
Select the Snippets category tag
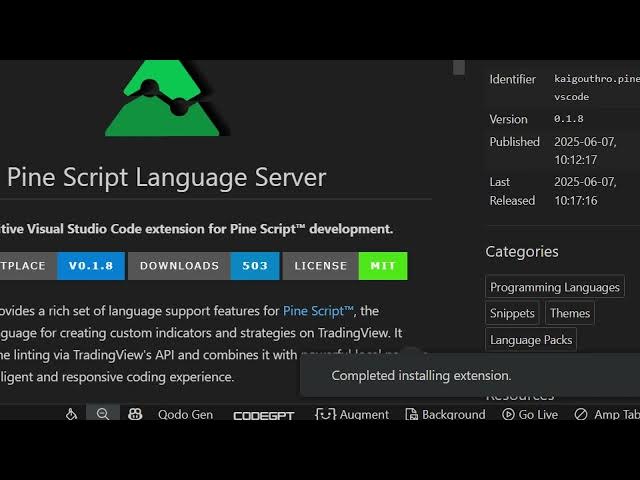tap(512, 313)
